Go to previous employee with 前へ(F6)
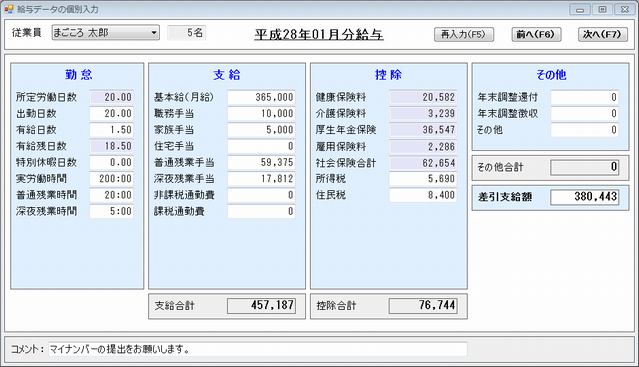639x367 pixels. pos(536,34)
